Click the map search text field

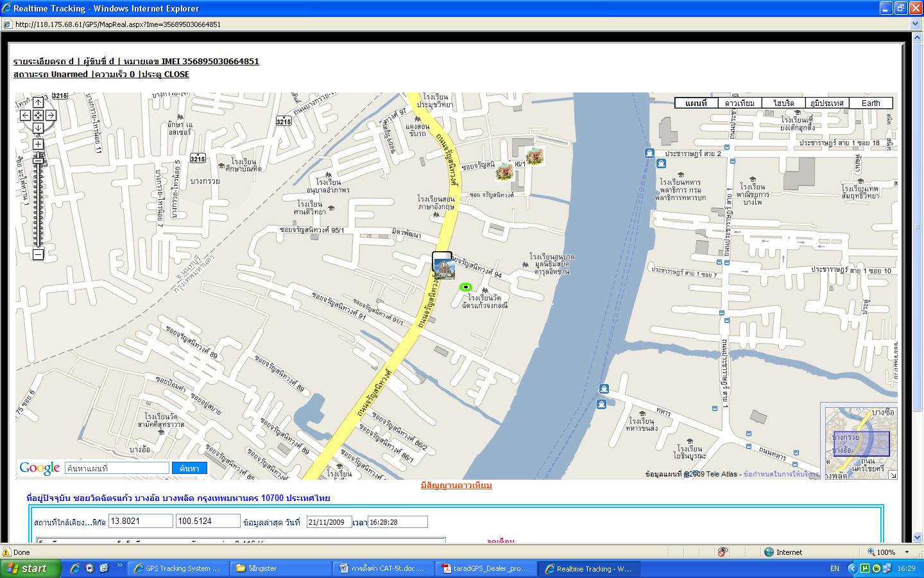click(x=117, y=468)
